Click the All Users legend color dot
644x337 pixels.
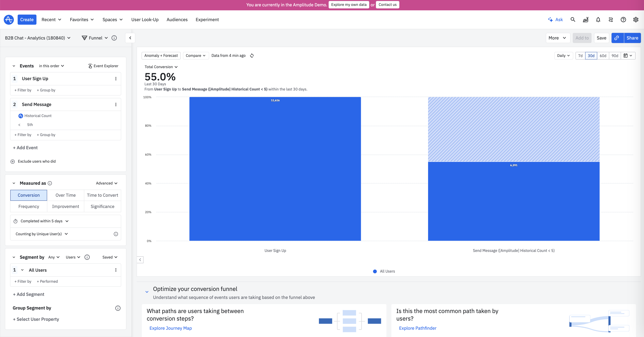(375, 271)
